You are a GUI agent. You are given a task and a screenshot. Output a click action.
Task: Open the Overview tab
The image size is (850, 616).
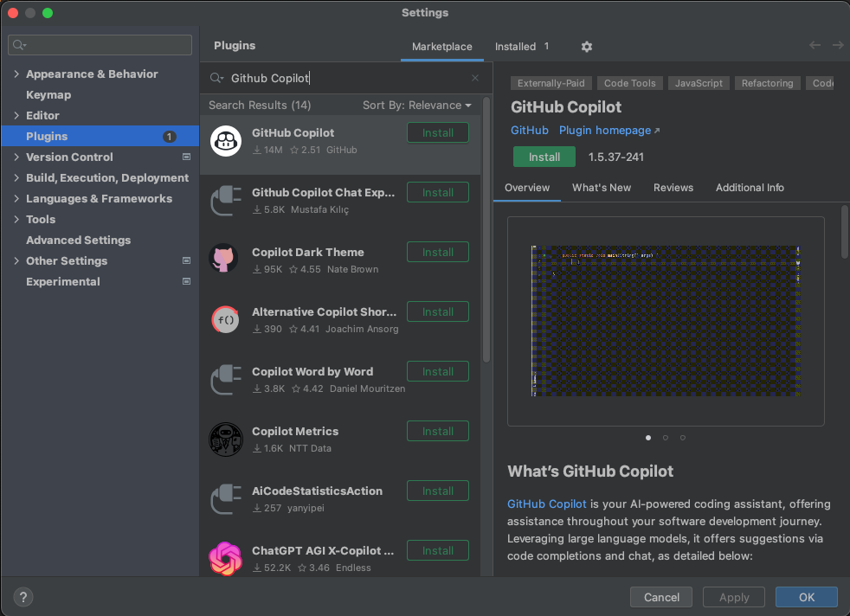pos(527,188)
